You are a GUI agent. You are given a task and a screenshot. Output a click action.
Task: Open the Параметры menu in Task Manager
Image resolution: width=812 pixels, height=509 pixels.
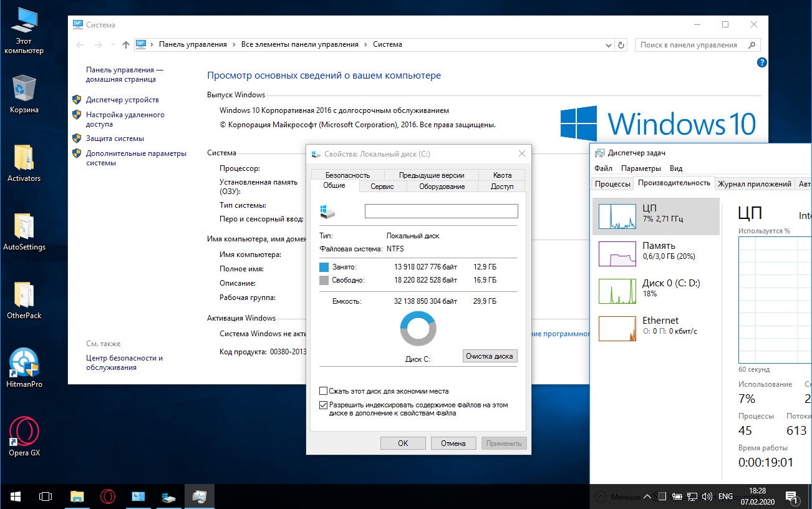[640, 168]
